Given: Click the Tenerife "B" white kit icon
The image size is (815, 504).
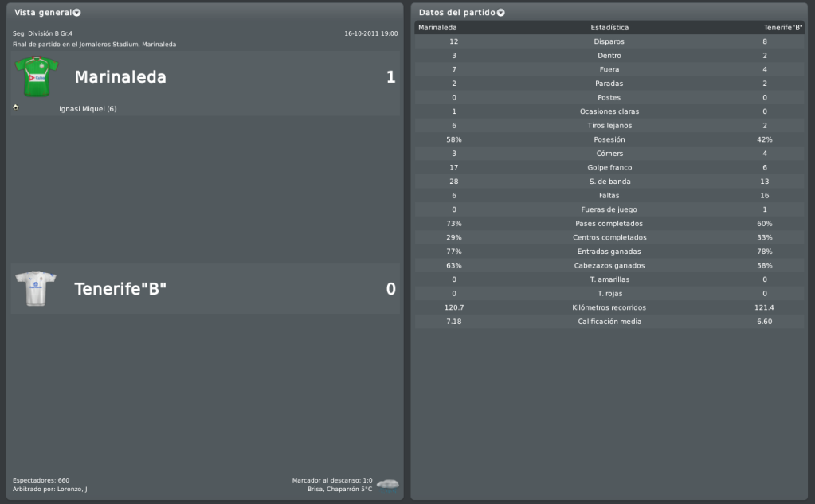Looking at the screenshot, I should [36, 288].
